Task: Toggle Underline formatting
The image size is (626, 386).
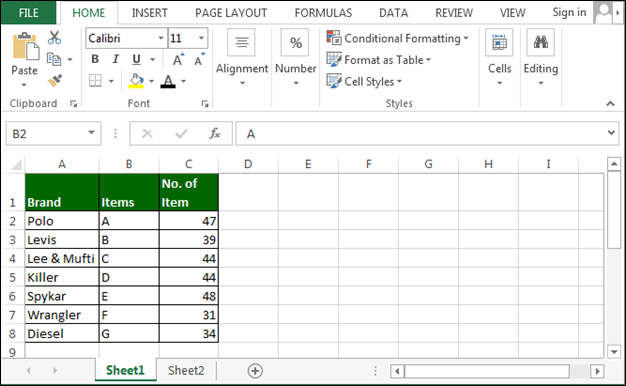Action: 137,59
